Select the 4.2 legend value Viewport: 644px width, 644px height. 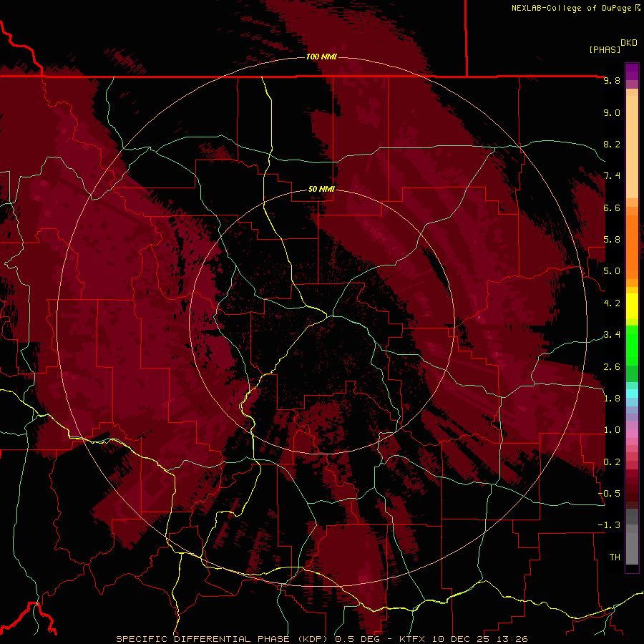612,303
